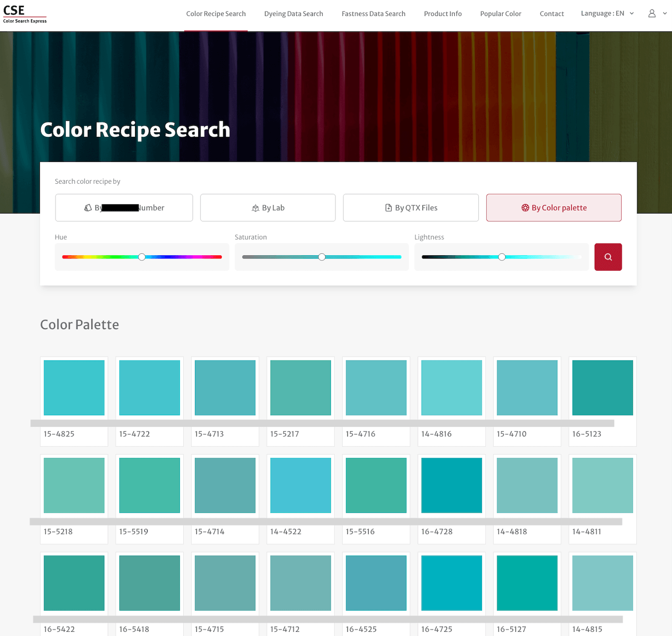Click the palette wheel icon on By Color palette
Screen dimensions: 672x636
click(525, 207)
